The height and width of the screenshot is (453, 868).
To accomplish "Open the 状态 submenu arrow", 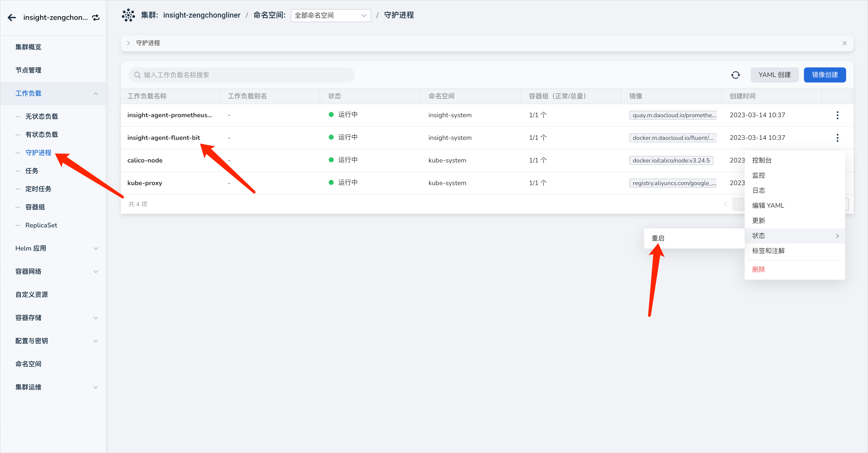I will tap(837, 236).
